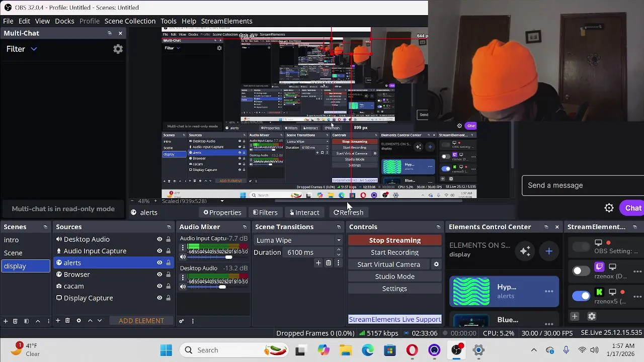Move selected source up
644x362 pixels.
[90, 321]
